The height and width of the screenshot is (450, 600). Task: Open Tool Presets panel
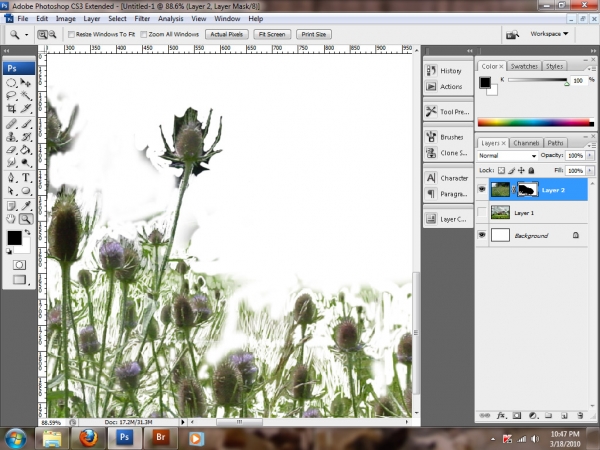click(x=448, y=111)
